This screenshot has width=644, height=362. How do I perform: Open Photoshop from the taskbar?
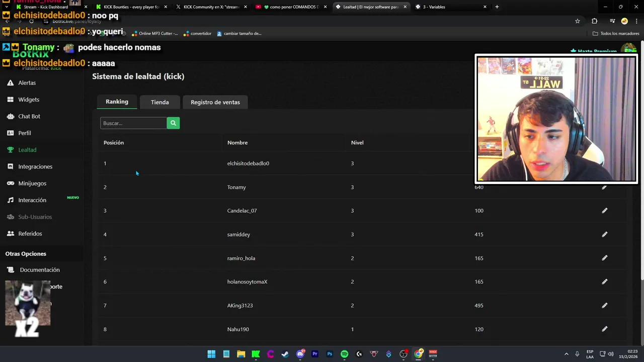[330, 354]
